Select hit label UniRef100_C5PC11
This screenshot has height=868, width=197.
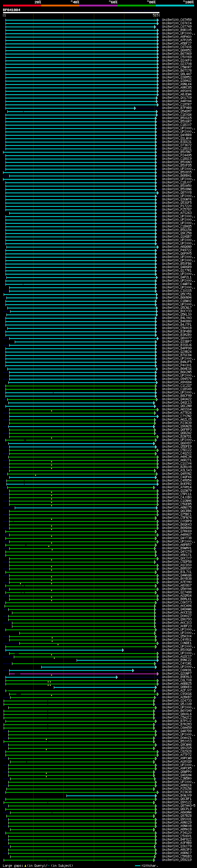coord(177,494)
